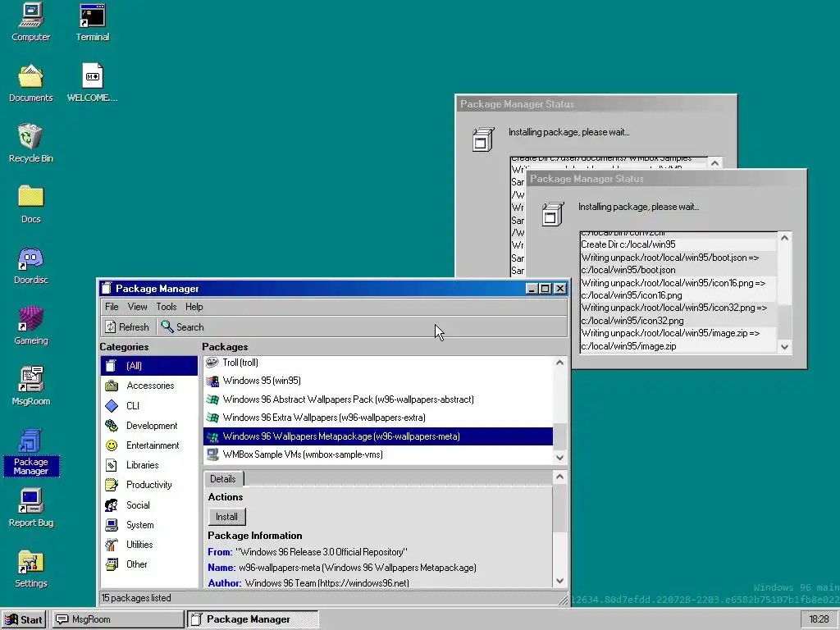Click the front Package Manager Status title bar
The height and width of the screenshot is (630, 840).
[x=666, y=179]
